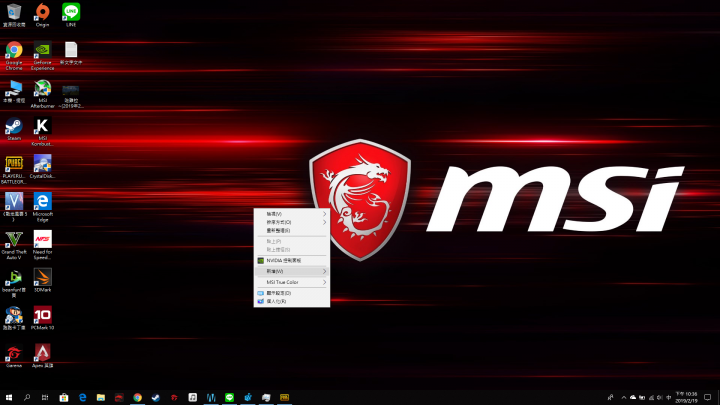The width and height of the screenshot is (720, 405).
Task: Open the network tray icon
Action: 651,397
